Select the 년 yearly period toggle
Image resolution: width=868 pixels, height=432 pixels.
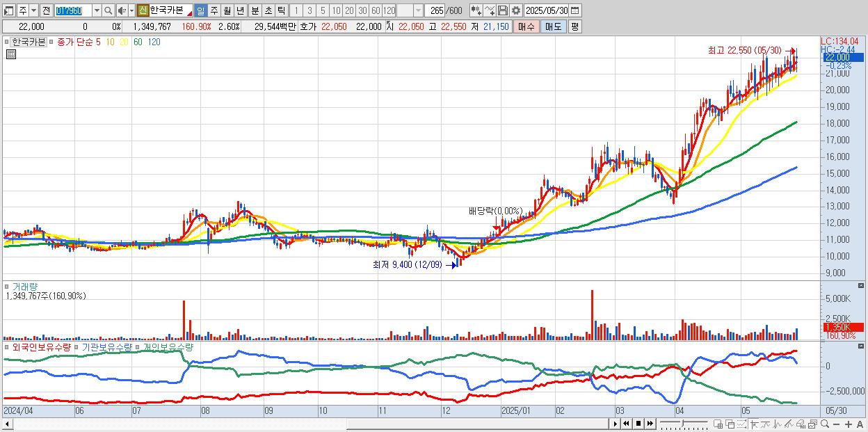240,10
